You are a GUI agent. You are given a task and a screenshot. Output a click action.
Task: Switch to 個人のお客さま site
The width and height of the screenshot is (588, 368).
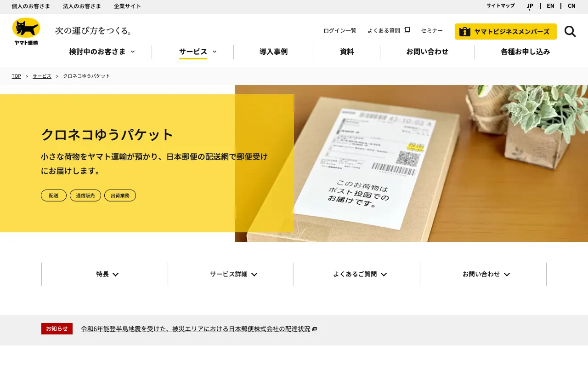(x=31, y=6)
